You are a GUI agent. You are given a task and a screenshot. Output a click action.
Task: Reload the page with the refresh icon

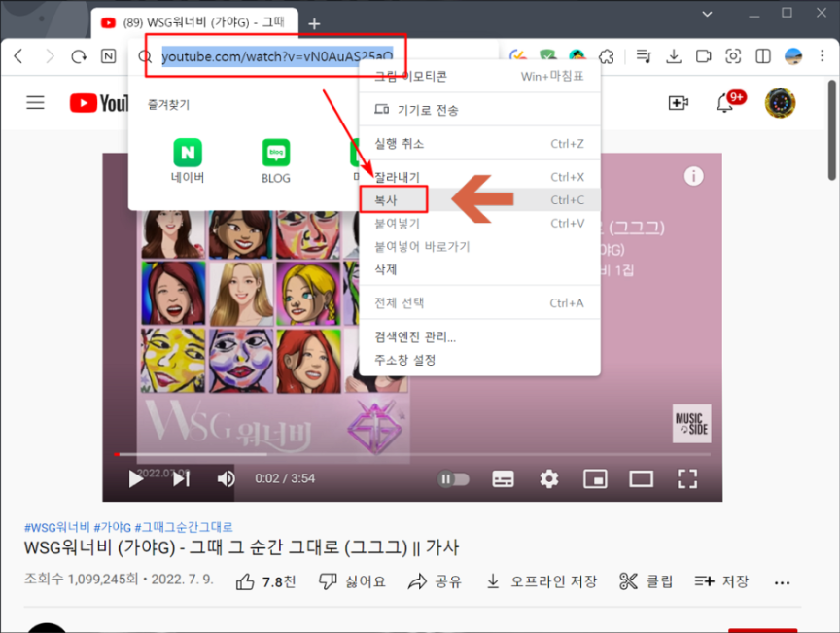79,56
